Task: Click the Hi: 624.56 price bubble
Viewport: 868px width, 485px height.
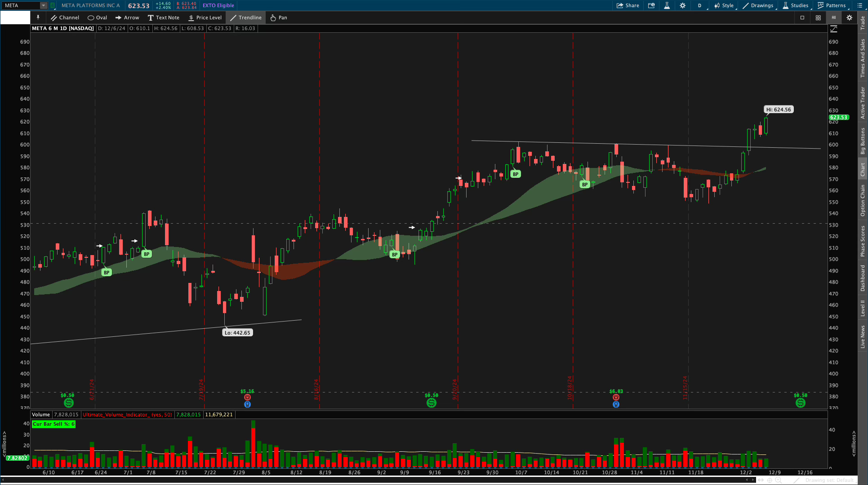Action: coord(779,110)
